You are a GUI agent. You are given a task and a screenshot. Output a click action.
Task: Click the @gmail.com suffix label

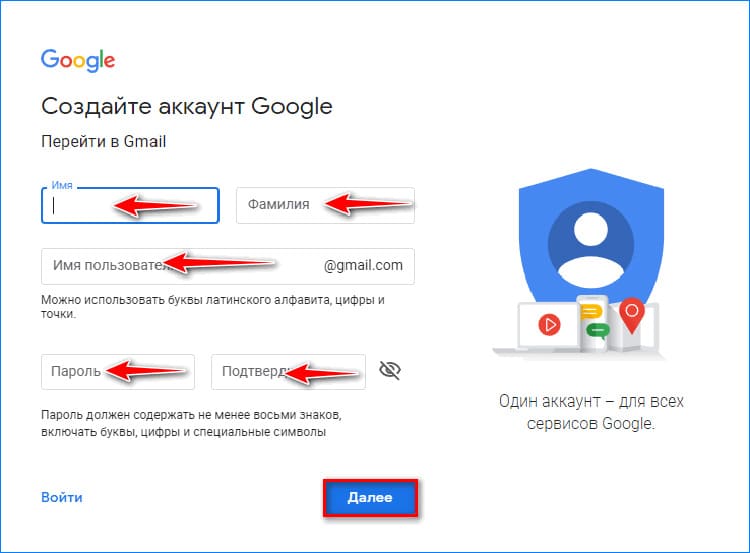pyautogui.click(x=363, y=265)
